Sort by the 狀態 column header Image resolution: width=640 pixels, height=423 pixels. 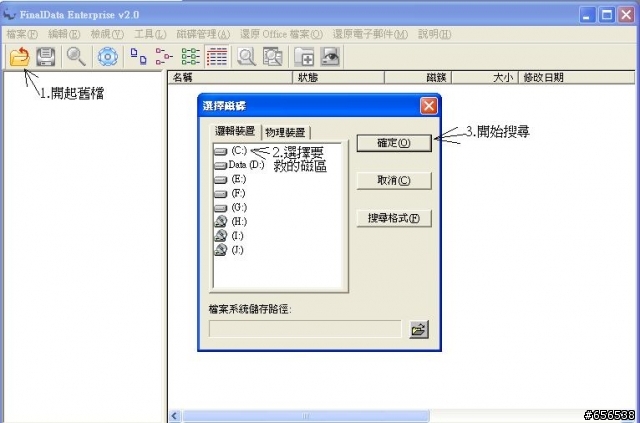339,77
